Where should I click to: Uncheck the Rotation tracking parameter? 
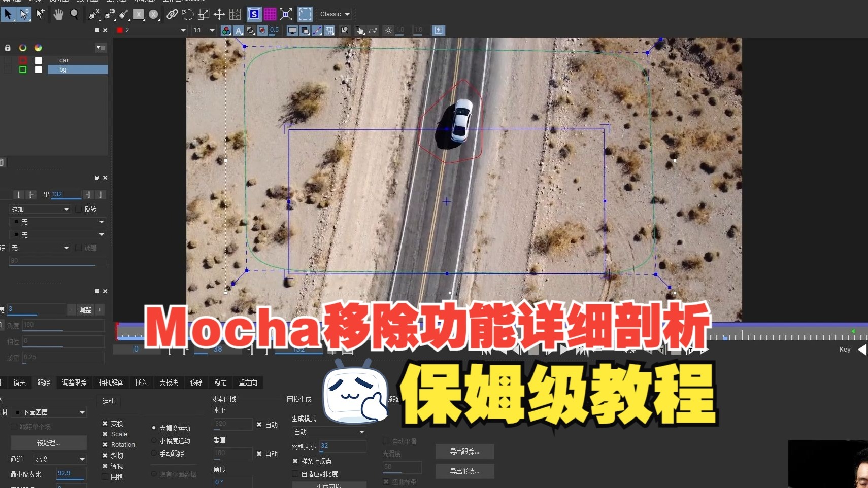point(105,444)
